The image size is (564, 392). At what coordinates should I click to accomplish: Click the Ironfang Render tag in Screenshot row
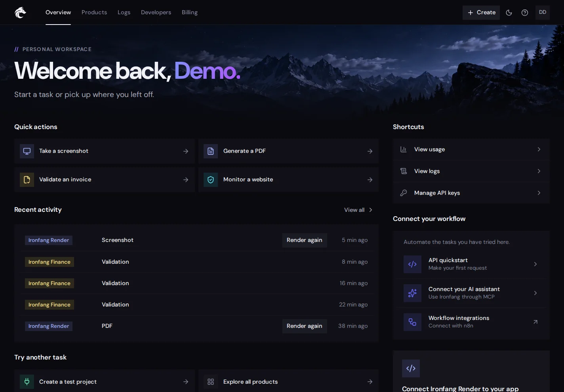click(x=49, y=240)
